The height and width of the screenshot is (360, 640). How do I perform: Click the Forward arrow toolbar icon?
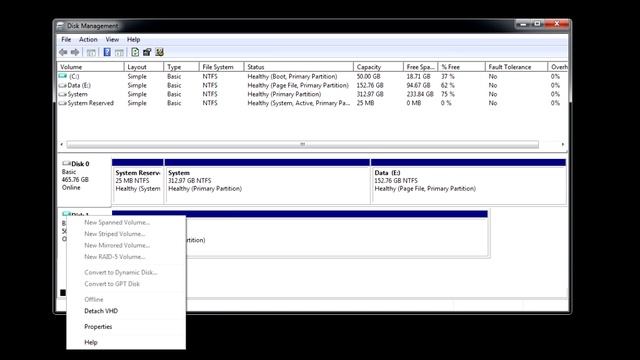point(75,52)
